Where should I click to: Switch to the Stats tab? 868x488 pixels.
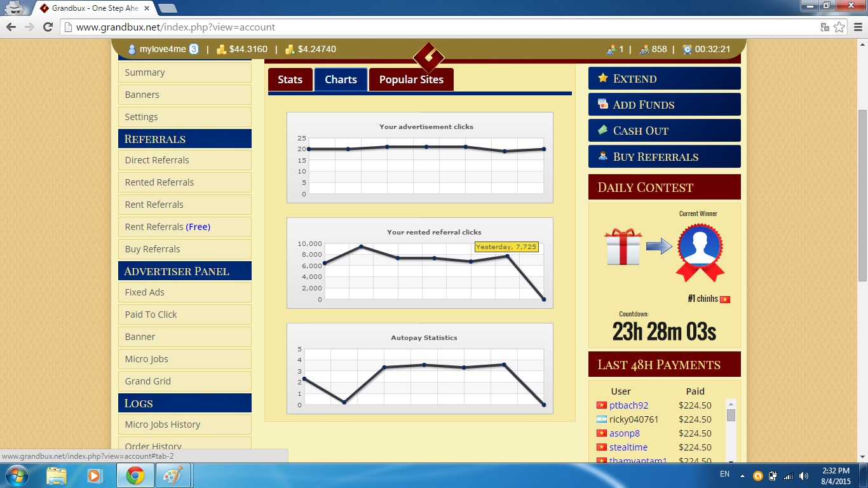pos(290,79)
